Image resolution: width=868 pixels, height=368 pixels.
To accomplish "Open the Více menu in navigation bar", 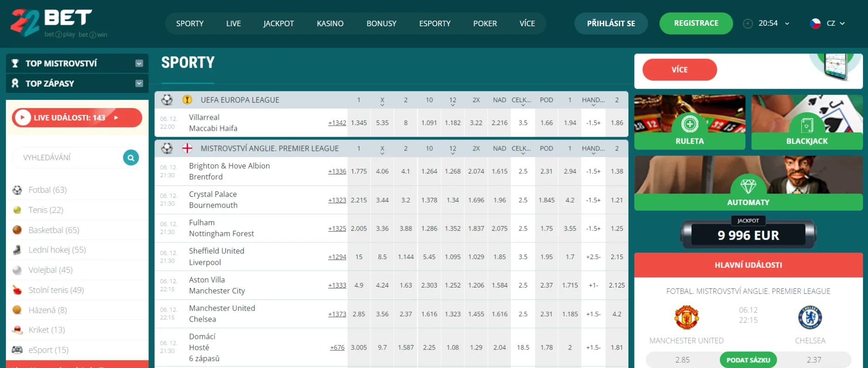I will [x=527, y=23].
